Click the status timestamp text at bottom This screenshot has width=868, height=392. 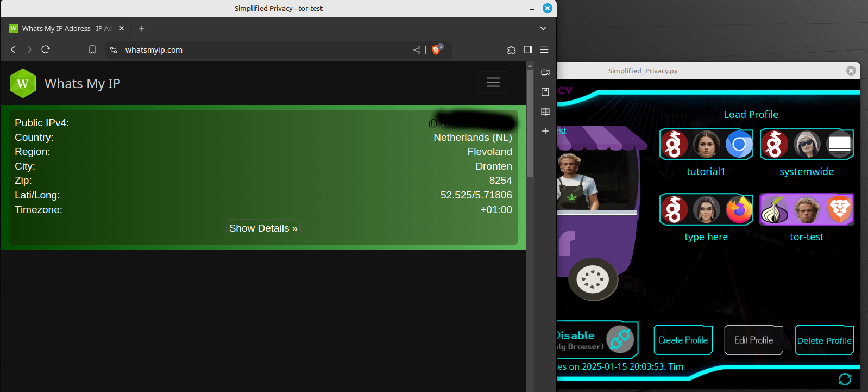(x=620, y=367)
